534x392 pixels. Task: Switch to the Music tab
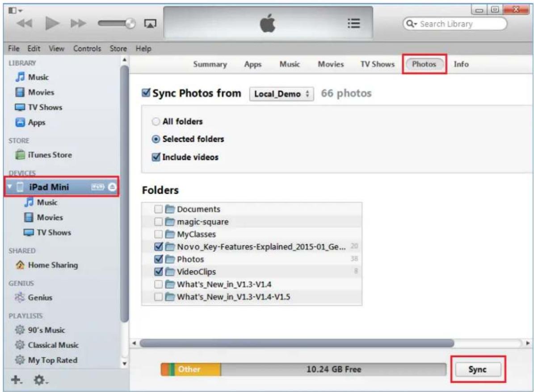(x=290, y=64)
